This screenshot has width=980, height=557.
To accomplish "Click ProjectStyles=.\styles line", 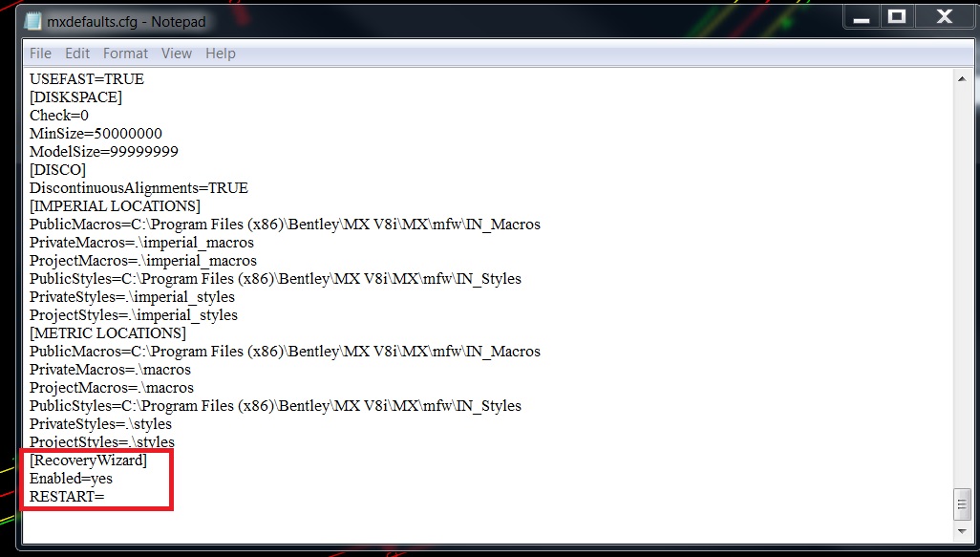I will (102, 442).
